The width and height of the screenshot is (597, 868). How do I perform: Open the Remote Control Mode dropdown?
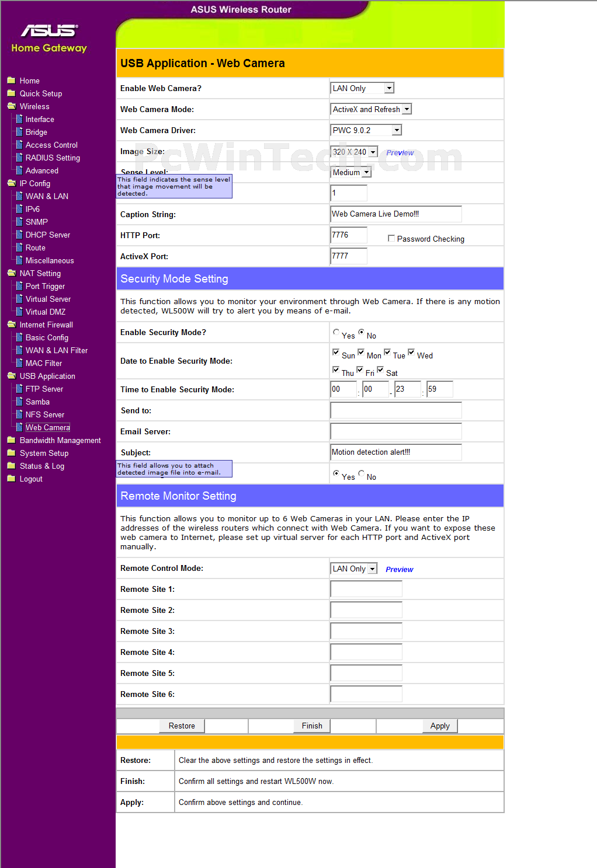pyautogui.click(x=354, y=569)
